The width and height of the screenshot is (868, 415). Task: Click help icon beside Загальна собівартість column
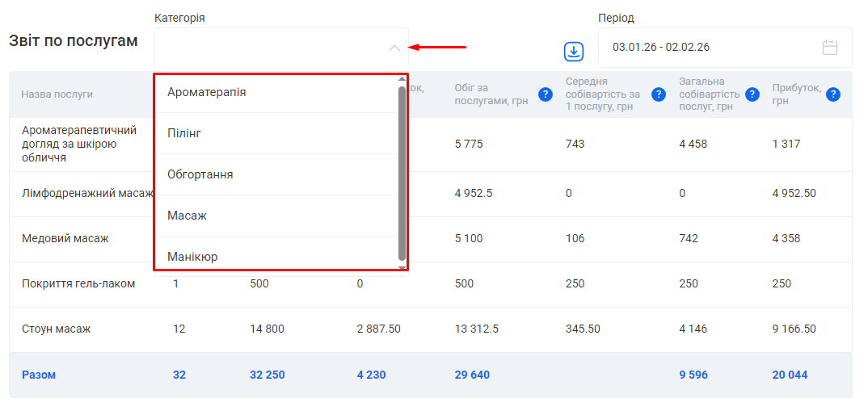point(752,94)
